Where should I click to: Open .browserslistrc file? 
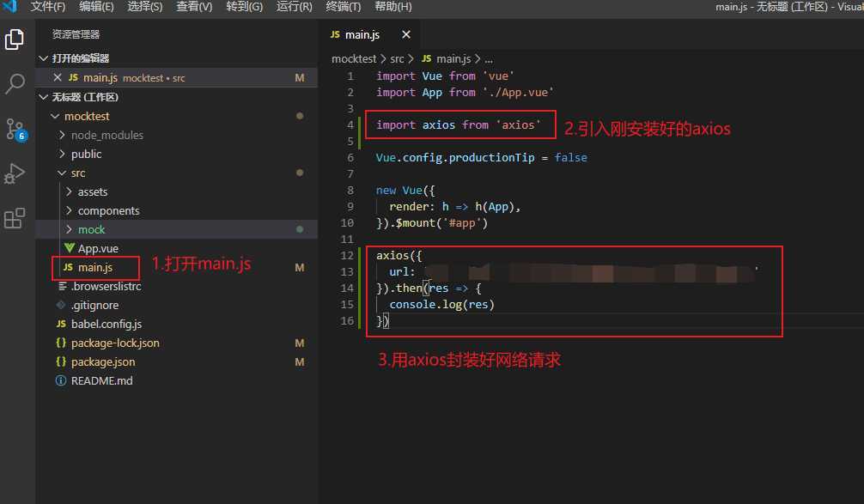coord(106,287)
